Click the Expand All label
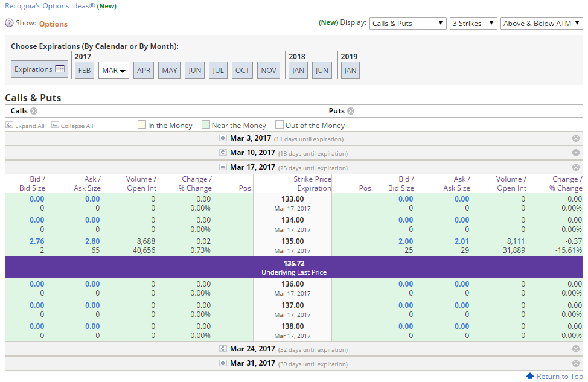The height and width of the screenshot is (382, 588). 30,126
